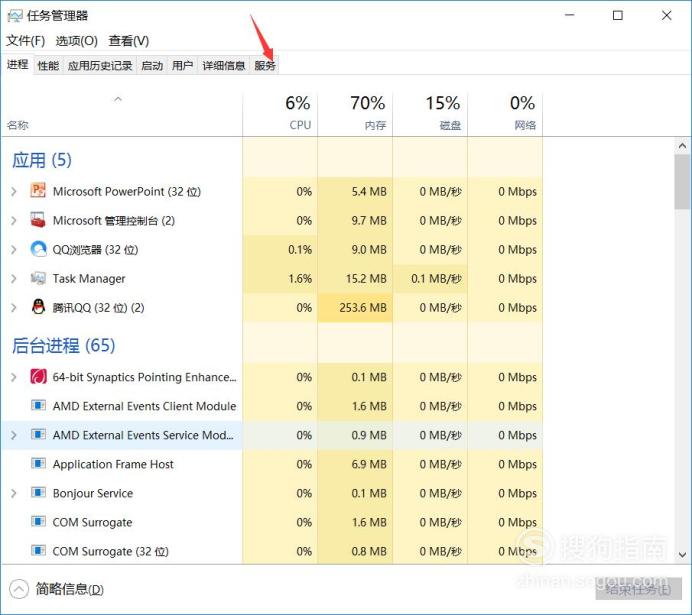
Task: Sort by the CPU column header
Action: coord(280,113)
